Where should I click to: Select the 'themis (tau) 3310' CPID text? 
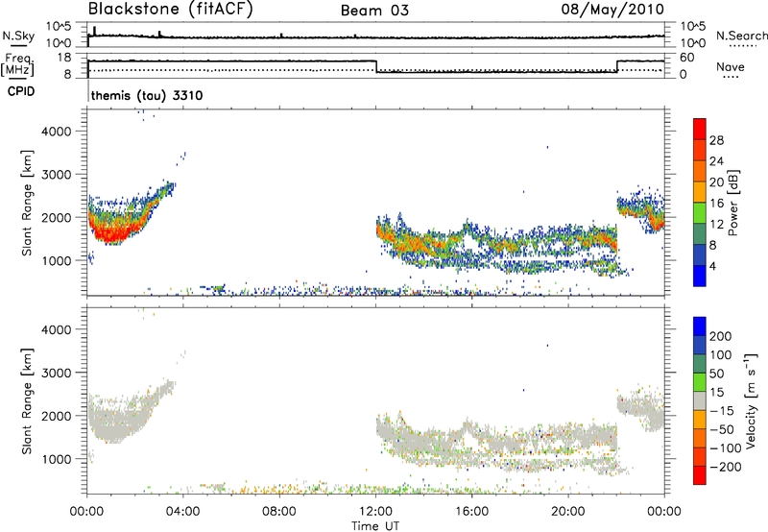click(147, 95)
